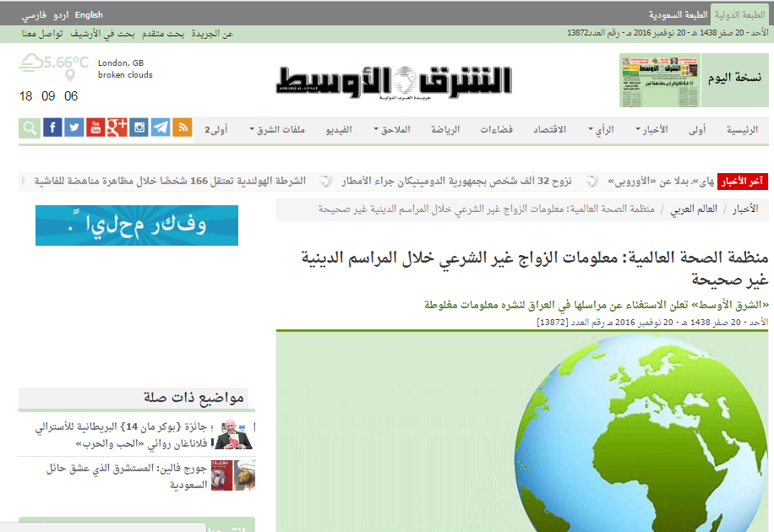Image resolution: width=774 pixels, height=532 pixels.
Task: Expand the ملفات الشرق dropdown
Action: (279, 128)
